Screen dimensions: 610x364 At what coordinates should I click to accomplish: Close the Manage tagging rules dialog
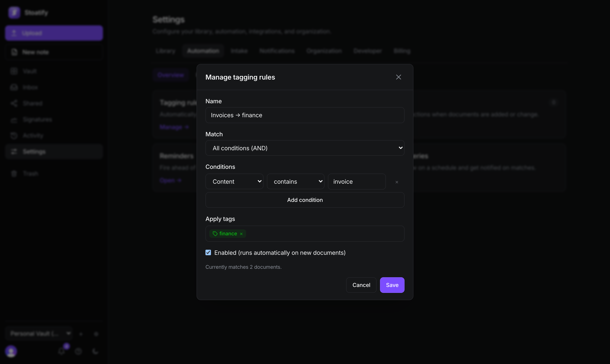pos(398,77)
